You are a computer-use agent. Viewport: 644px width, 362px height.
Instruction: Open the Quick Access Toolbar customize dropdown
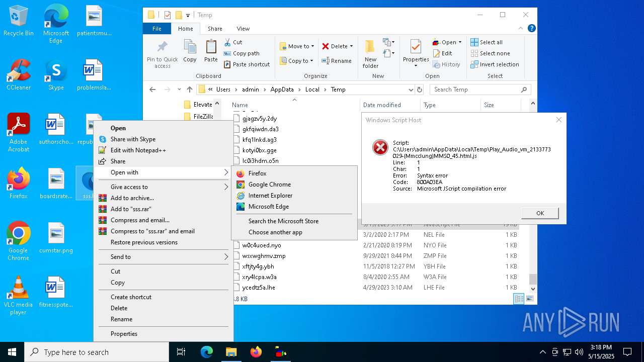coord(188,15)
